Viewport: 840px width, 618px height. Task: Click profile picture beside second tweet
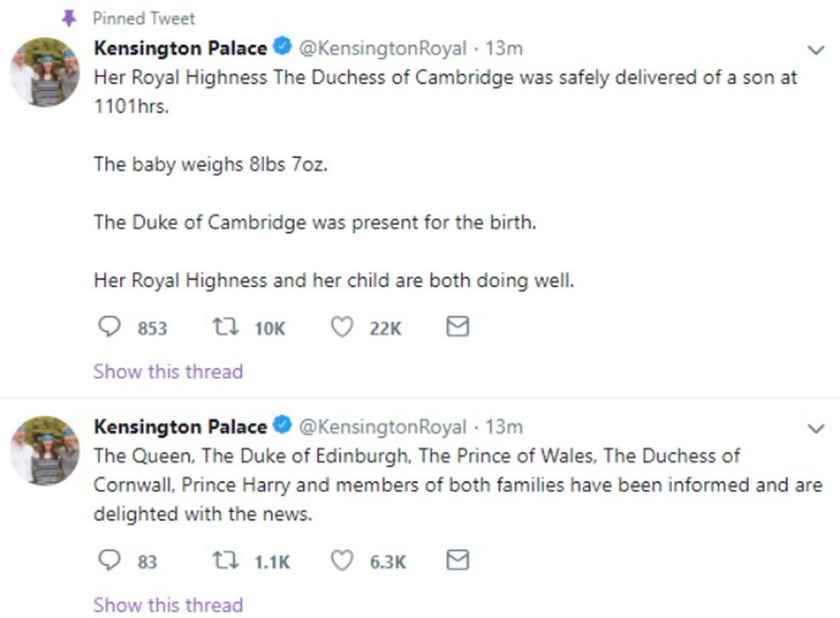44,451
